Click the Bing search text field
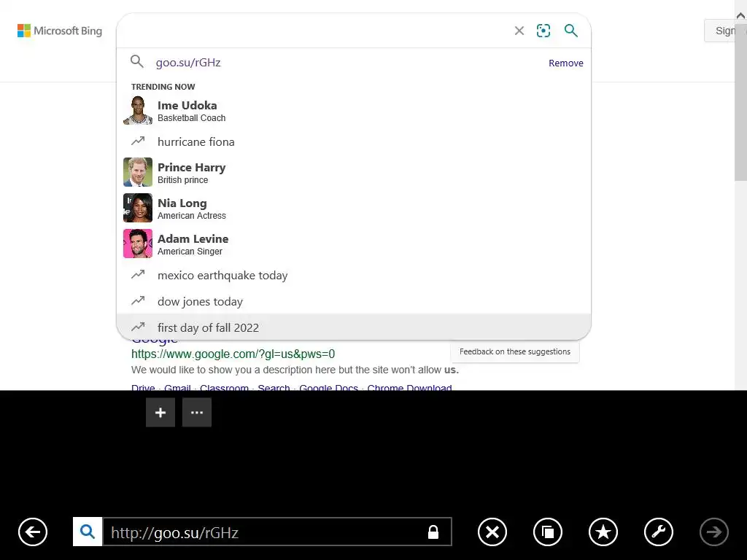 click(x=314, y=31)
